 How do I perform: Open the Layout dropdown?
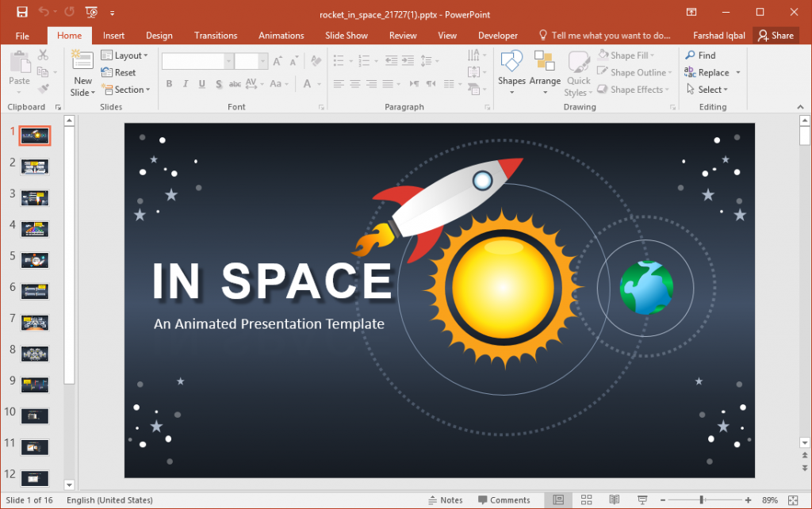[x=125, y=55]
